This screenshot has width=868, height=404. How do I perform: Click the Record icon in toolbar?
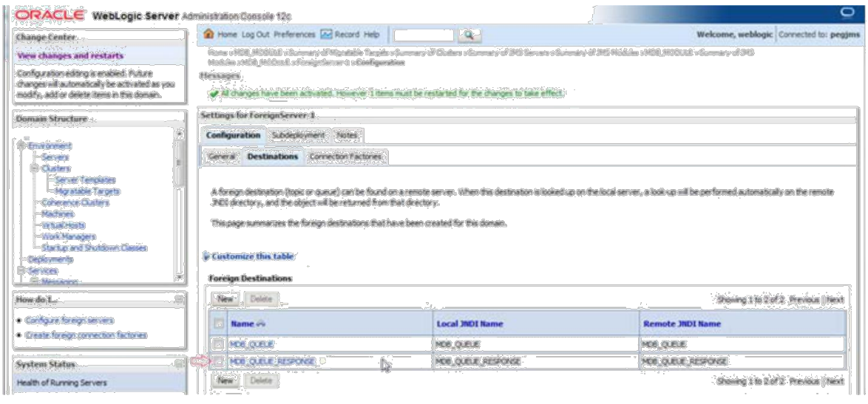[x=326, y=34]
